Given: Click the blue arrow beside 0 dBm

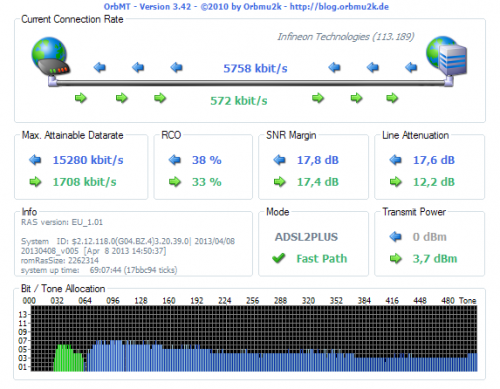Looking at the screenshot, I should tap(395, 237).
